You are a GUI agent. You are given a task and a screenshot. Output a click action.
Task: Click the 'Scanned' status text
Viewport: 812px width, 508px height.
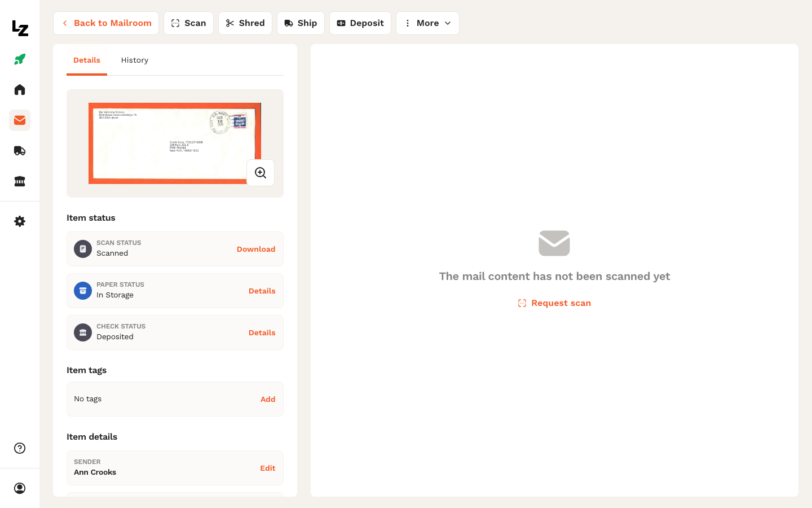tap(112, 253)
